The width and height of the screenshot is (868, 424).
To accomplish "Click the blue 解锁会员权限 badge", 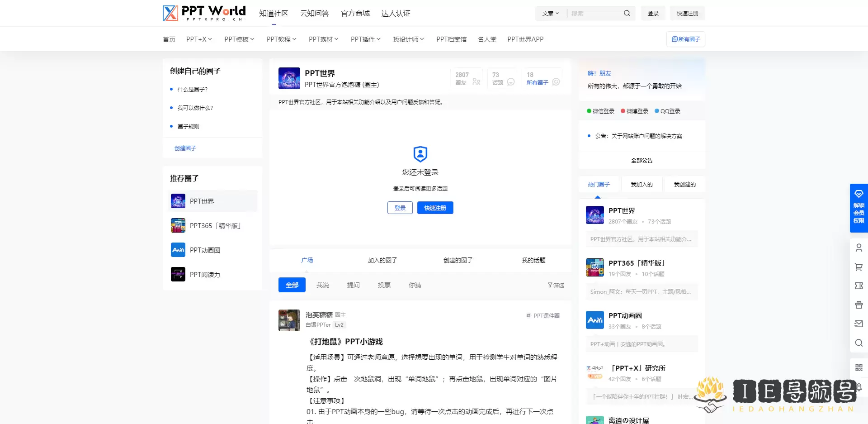I will [859, 208].
